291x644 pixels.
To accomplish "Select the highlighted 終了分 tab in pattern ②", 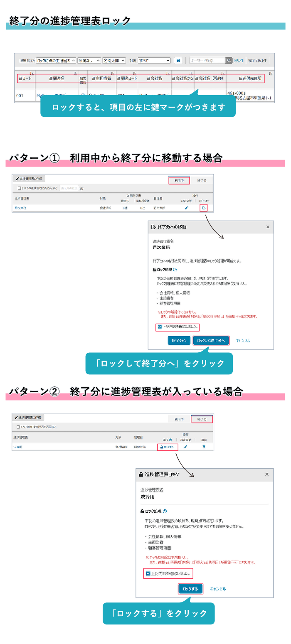I will click(202, 419).
